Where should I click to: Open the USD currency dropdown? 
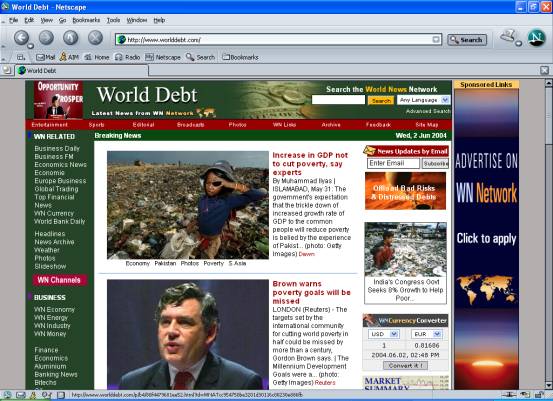pyautogui.click(x=384, y=334)
